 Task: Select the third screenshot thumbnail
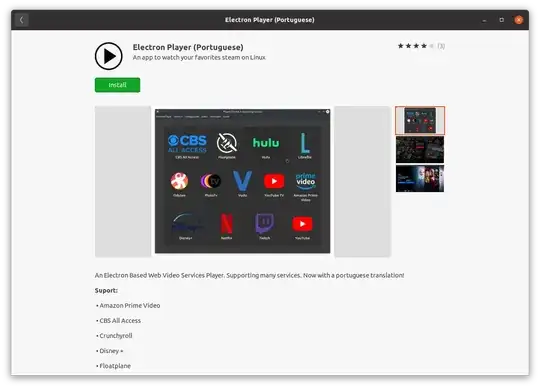[420, 178]
